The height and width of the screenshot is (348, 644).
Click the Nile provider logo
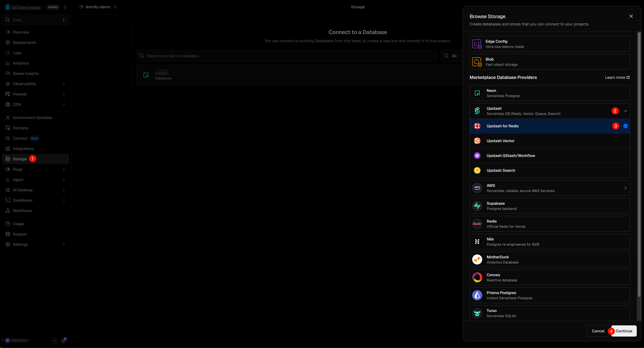click(477, 242)
